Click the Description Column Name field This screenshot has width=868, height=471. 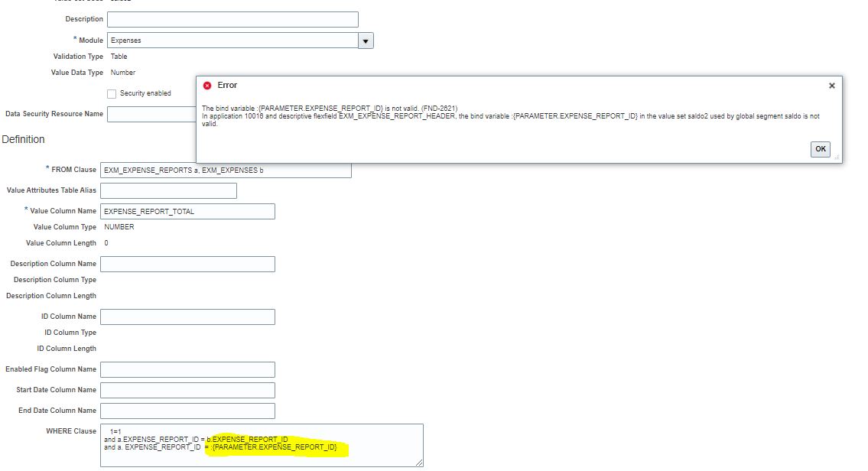[187, 264]
